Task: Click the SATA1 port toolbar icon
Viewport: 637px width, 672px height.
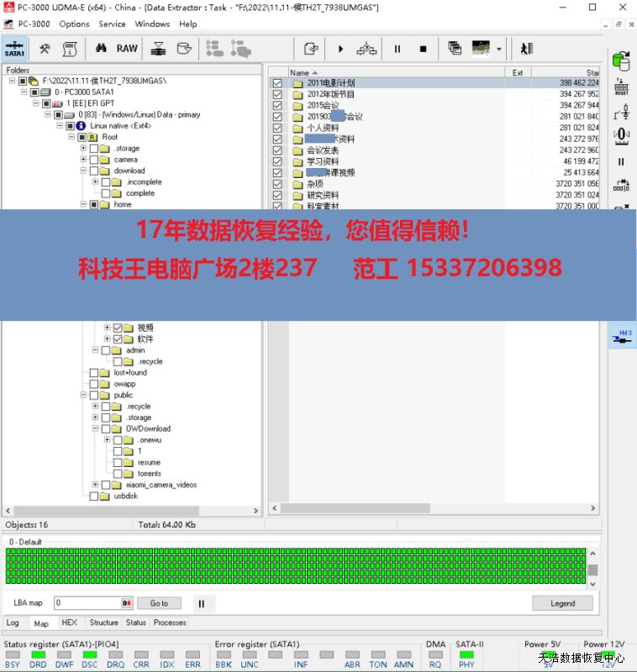Action: click(x=14, y=49)
